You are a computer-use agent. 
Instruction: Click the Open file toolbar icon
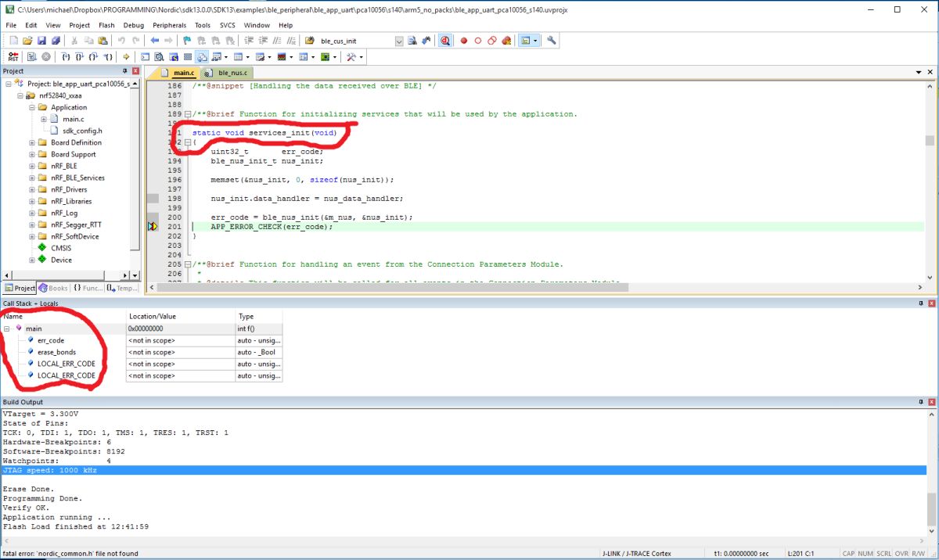point(27,41)
